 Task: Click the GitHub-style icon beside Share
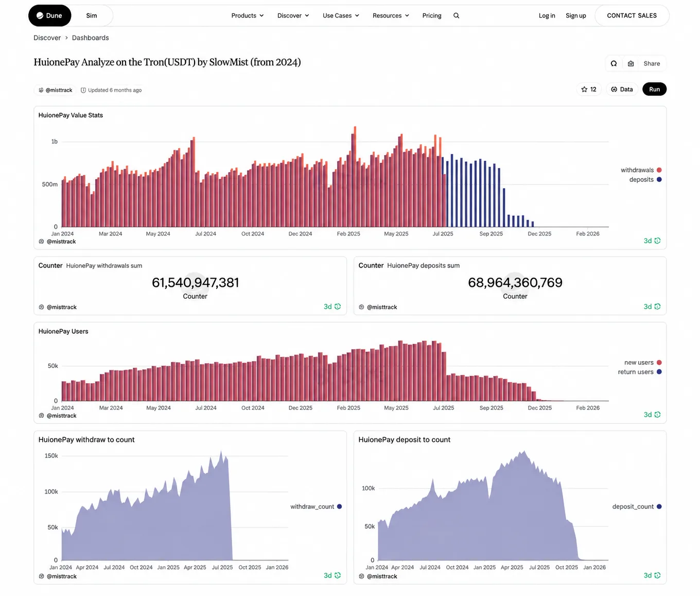click(614, 63)
